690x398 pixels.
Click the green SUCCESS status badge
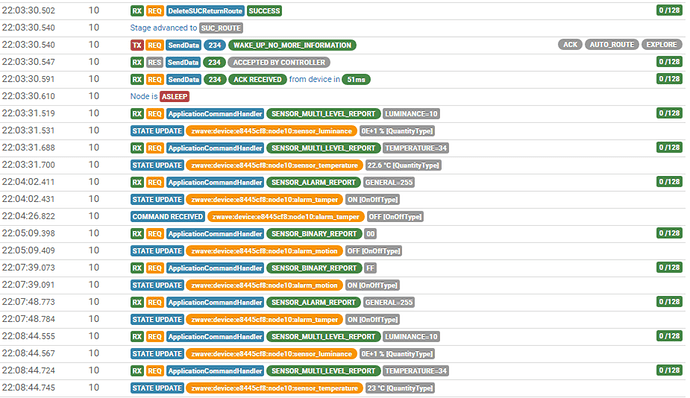pos(264,11)
